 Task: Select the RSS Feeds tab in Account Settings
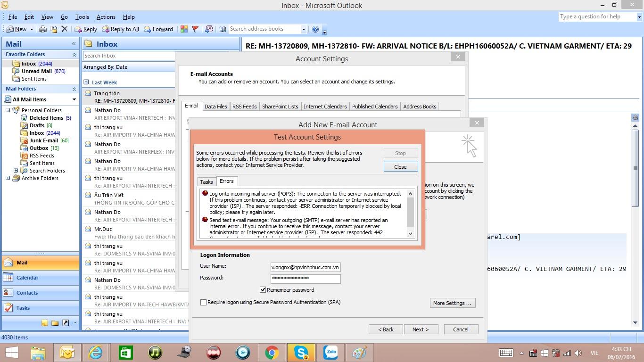coord(245,107)
